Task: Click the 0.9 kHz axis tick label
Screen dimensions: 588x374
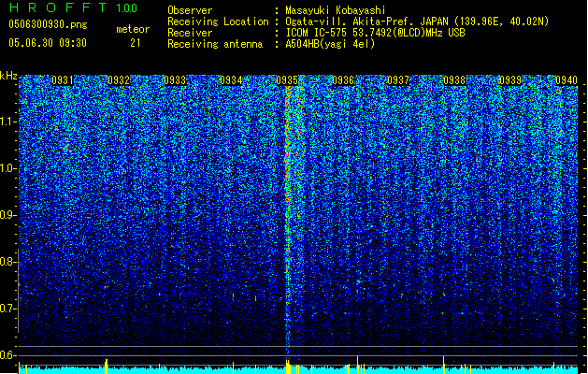Action: [x=8, y=215]
